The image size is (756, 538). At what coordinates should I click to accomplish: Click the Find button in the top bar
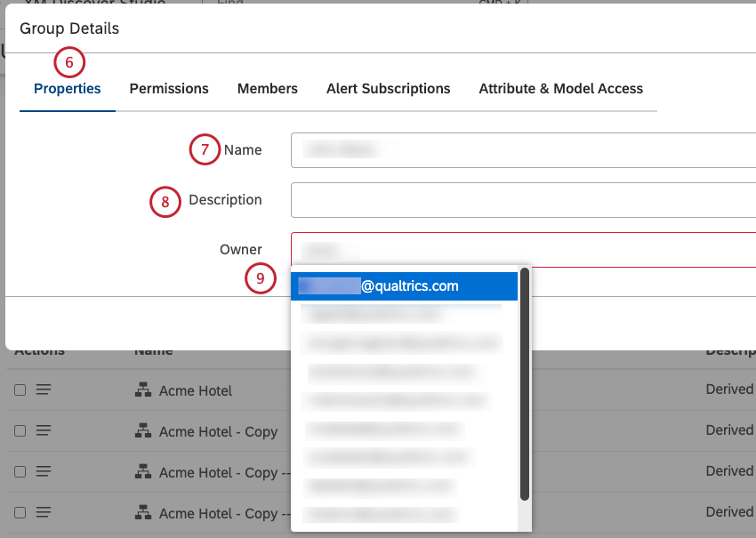coord(228,3)
